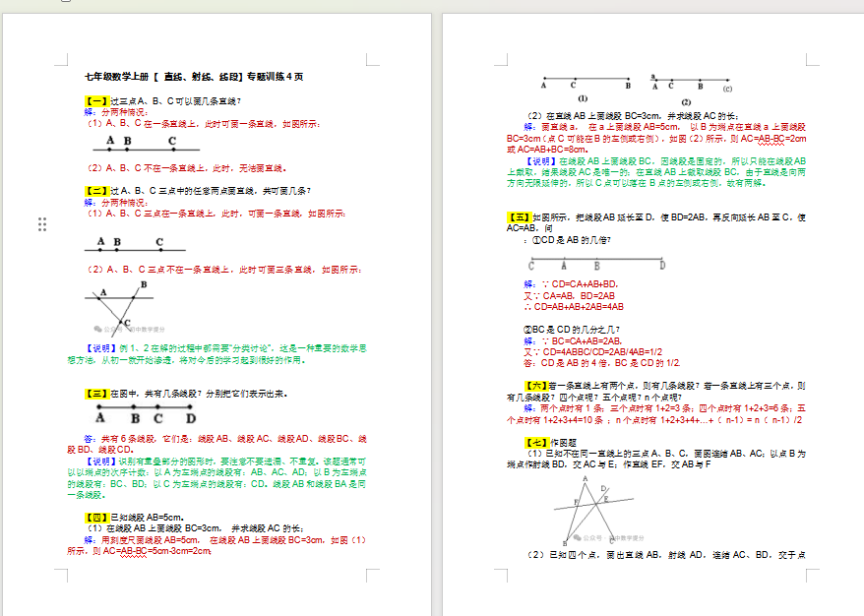Click the highlighted "【六】" question label
Screen dimensions: 864x616
tap(535, 386)
